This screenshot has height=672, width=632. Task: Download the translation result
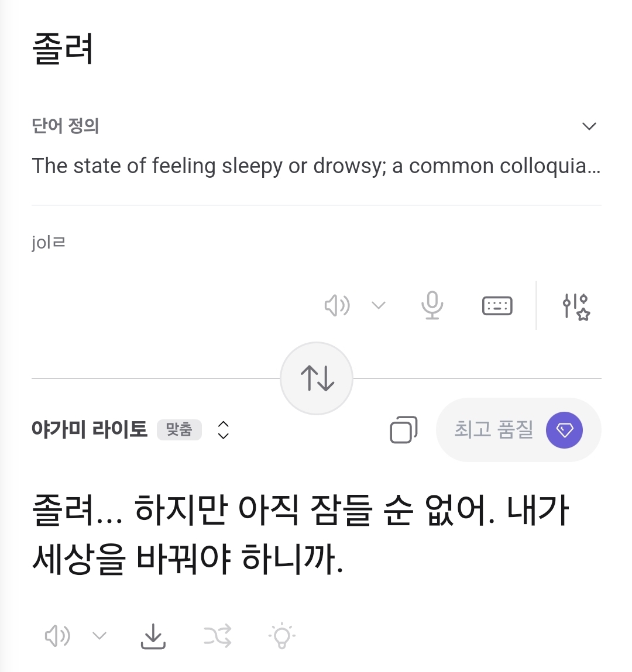[x=153, y=636]
